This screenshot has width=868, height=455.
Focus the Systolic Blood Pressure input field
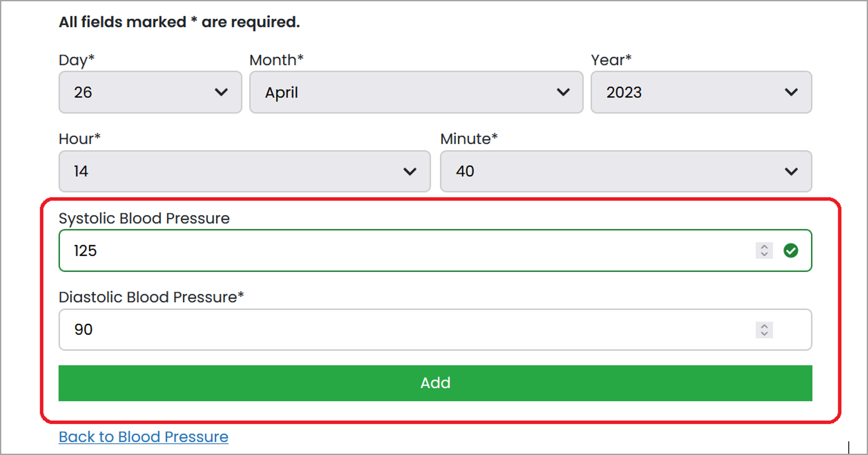point(435,251)
